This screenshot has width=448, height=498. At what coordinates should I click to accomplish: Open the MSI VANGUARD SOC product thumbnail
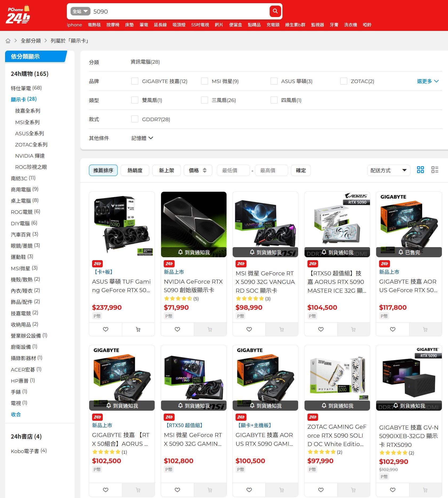(265, 224)
